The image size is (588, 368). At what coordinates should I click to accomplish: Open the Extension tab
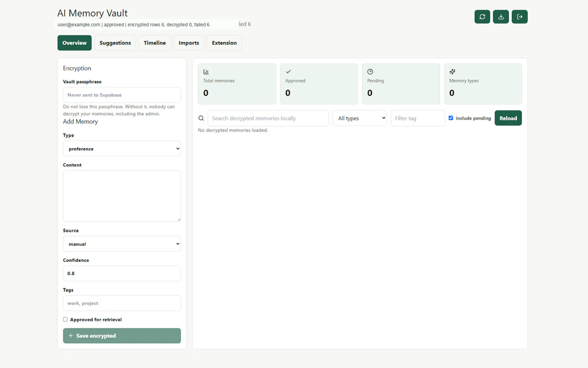[224, 43]
